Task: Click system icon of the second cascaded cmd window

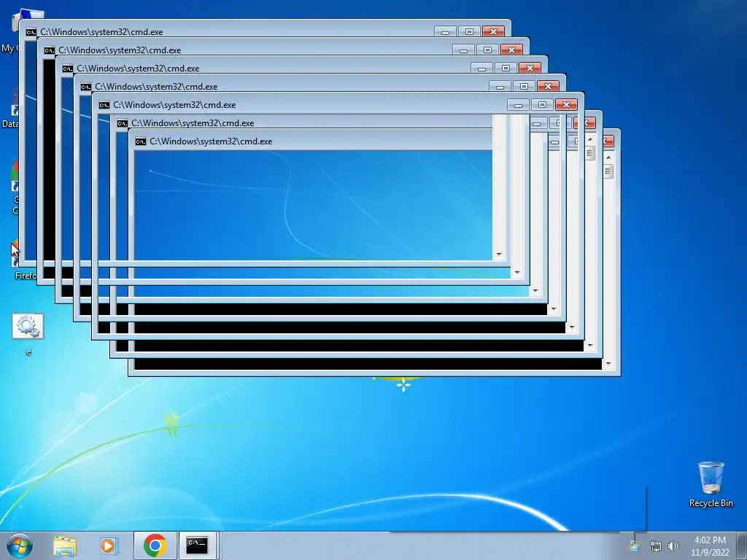Action: pyautogui.click(x=49, y=50)
